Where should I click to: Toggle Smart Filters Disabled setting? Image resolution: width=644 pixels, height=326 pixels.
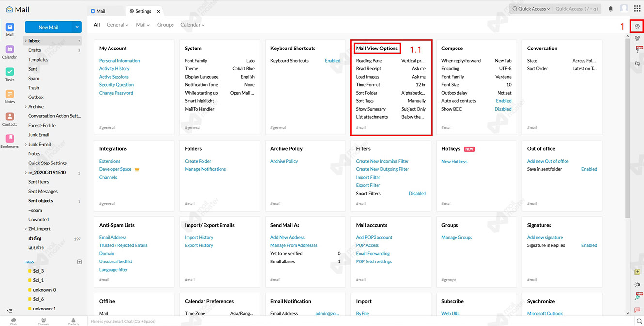coord(417,193)
